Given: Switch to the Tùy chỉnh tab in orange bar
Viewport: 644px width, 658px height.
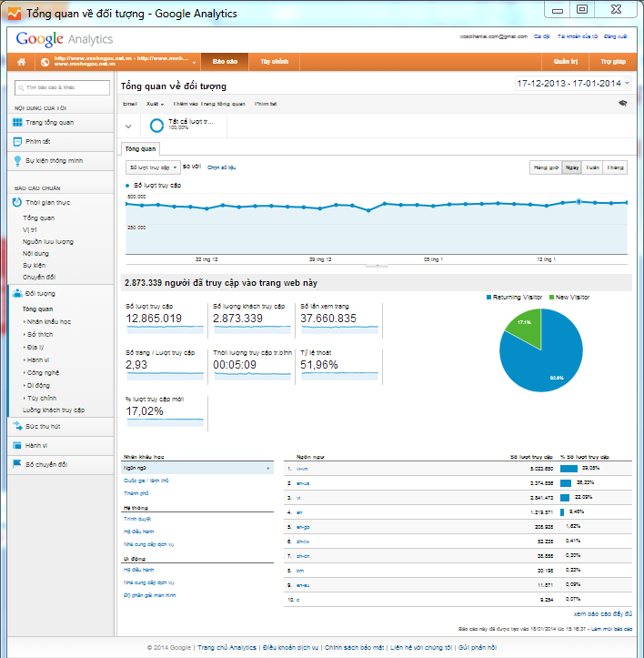Looking at the screenshot, I should point(275,62).
